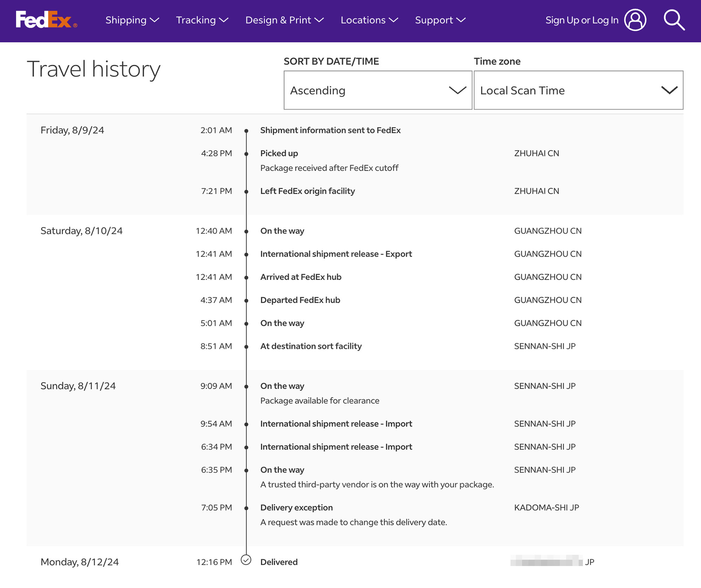Click Left FedEx origin facility
Viewport: 701px width, 588px height.
coord(307,191)
